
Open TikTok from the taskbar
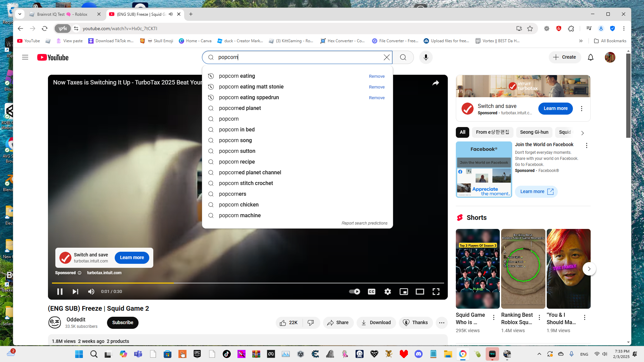[227, 354]
